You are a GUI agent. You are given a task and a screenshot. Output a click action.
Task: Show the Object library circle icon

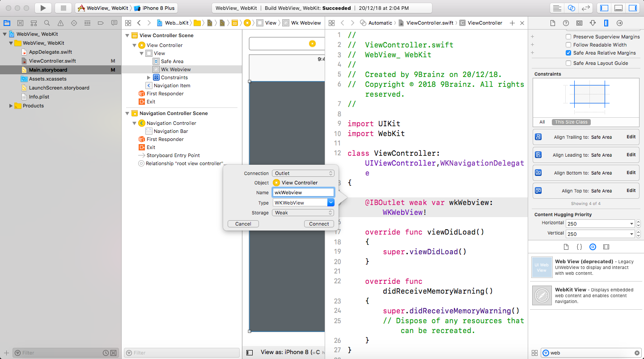(x=593, y=247)
